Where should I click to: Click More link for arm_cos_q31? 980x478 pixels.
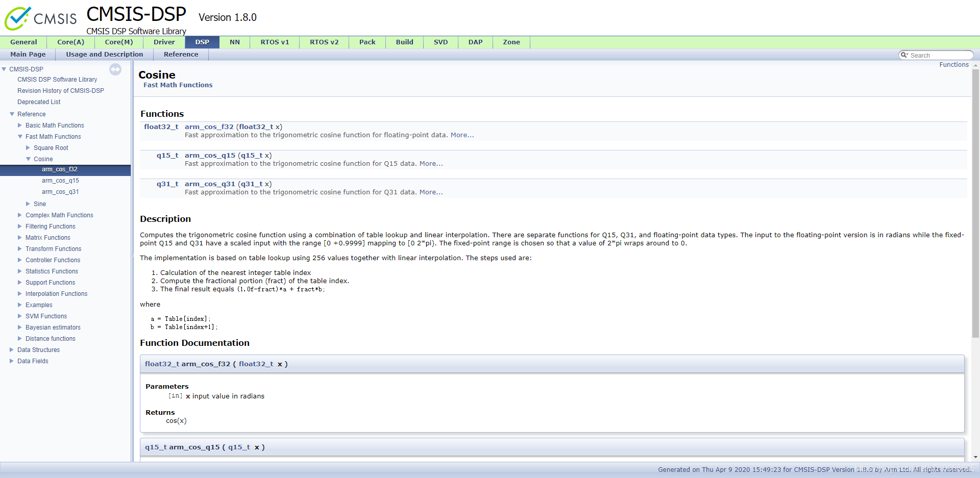(x=431, y=192)
